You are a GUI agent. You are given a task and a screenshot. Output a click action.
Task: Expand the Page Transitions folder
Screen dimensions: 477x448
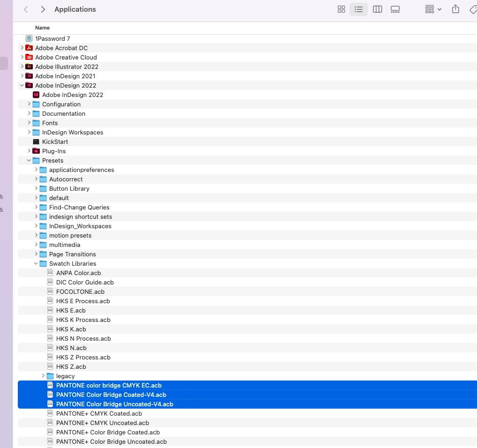pos(36,254)
